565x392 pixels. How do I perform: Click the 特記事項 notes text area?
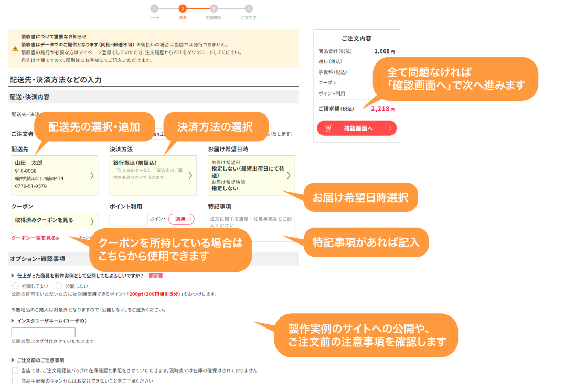tap(251, 227)
